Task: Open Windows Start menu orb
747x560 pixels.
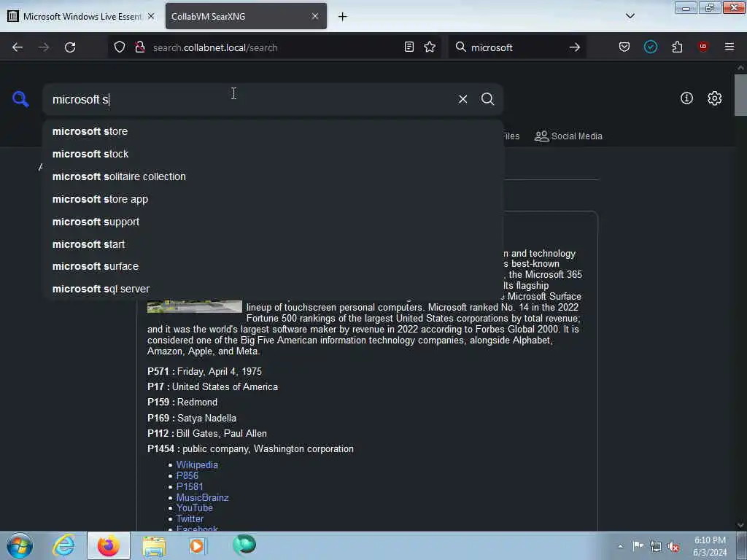Action: point(20,545)
